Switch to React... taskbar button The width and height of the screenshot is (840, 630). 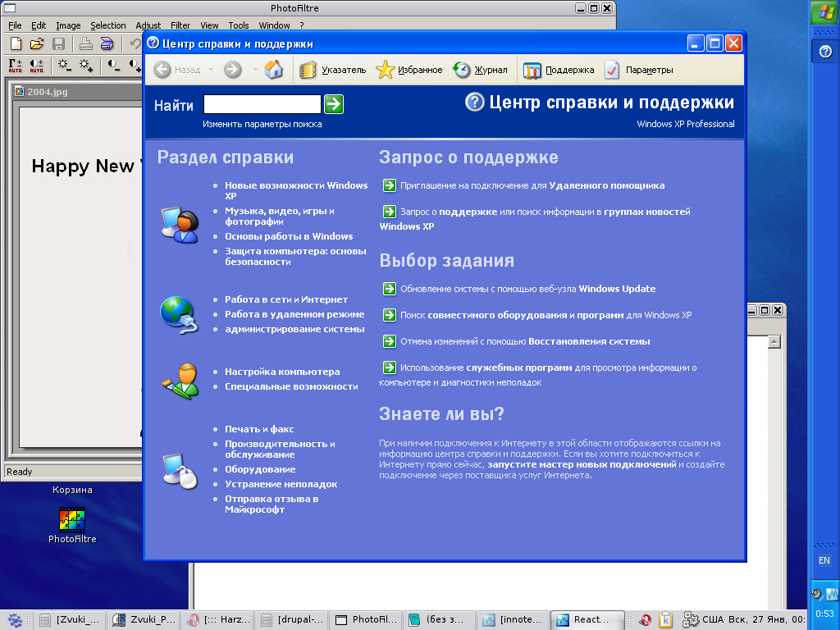click(587, 620)
